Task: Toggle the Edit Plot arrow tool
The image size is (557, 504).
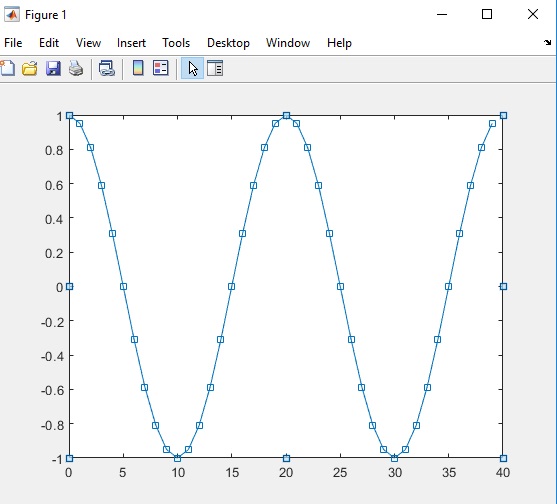Action: (x=193, y=68)
